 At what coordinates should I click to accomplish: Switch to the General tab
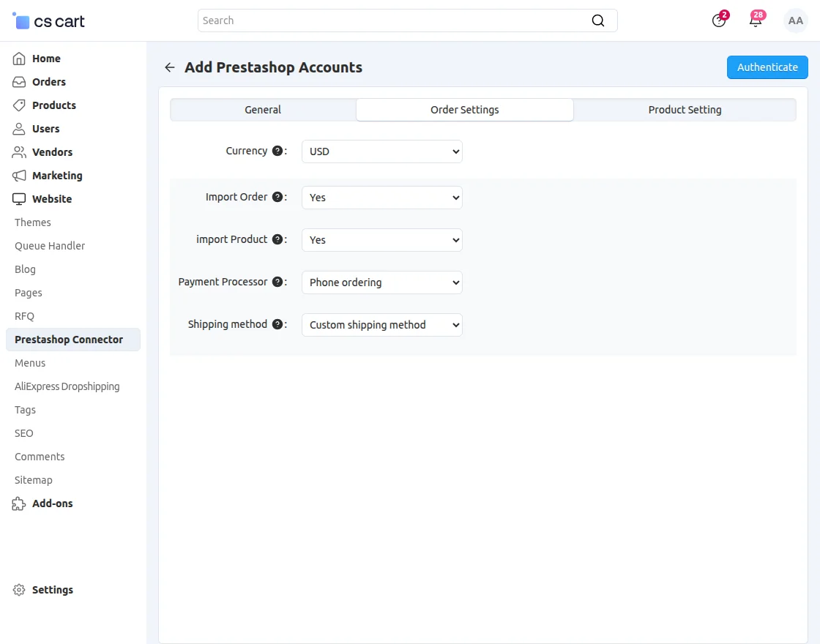coord(262,109)
